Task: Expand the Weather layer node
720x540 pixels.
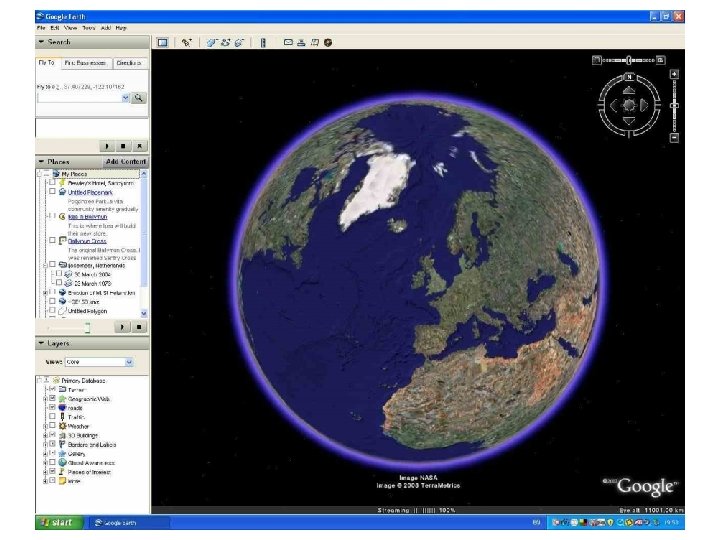Action: tap(45, 426)
